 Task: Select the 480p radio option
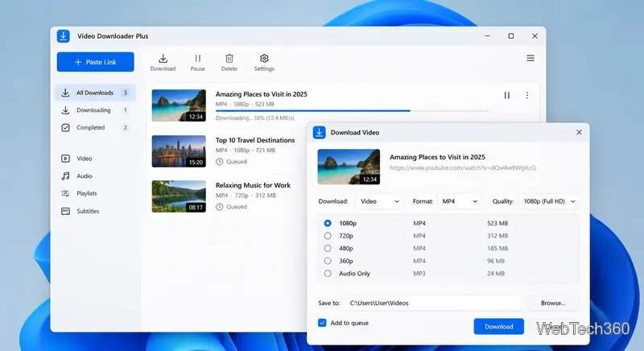click(328, 249)
